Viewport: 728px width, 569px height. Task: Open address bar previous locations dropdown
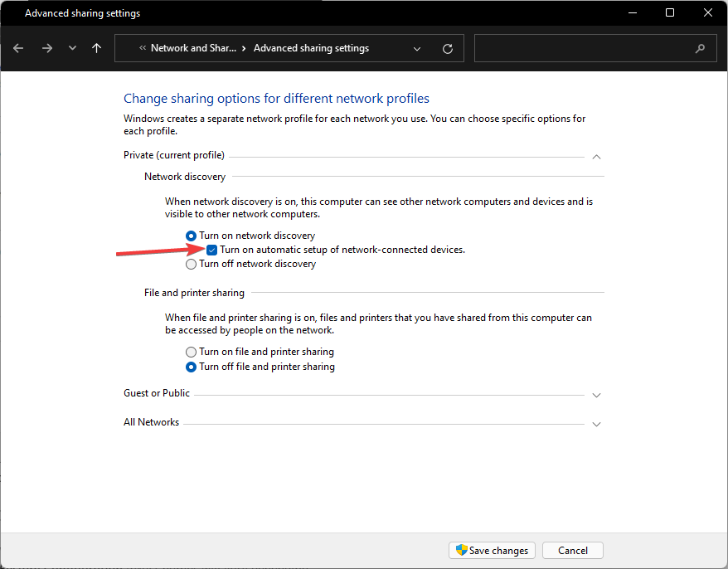point(417,48)
